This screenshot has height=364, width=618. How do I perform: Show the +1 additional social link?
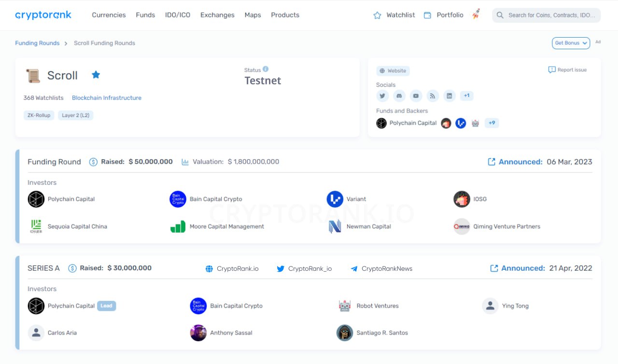pos(467,96)
